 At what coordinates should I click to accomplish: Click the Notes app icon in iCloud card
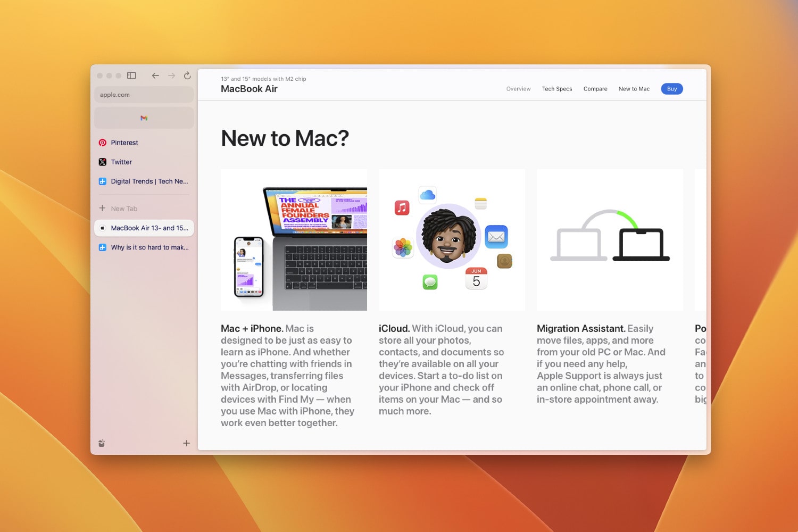(481, 203)
